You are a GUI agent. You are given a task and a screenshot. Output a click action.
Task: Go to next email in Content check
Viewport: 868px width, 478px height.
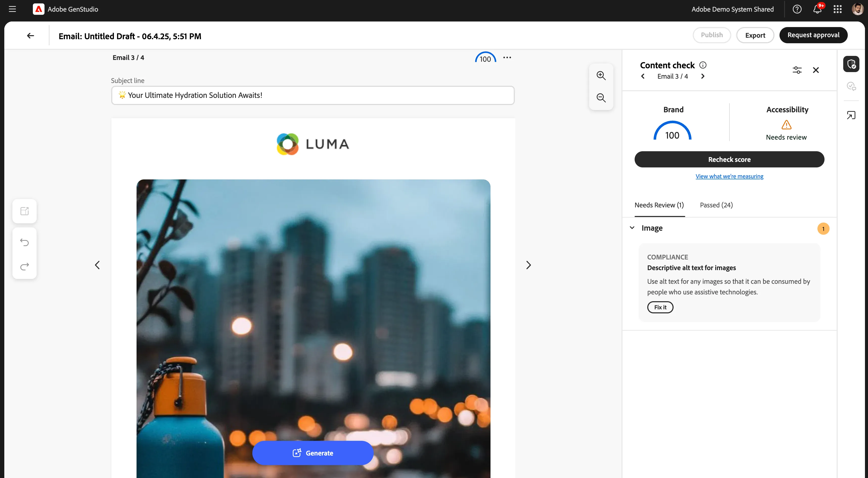point(703,76)
